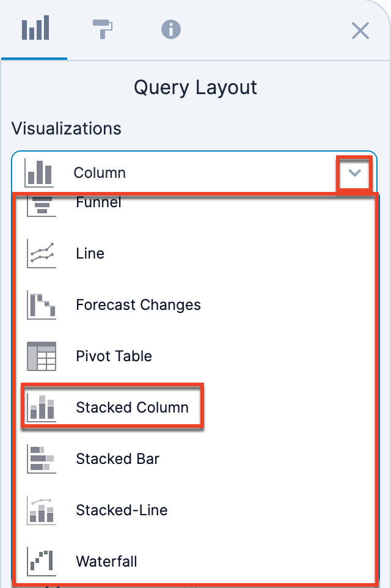Select the Pivot Table icon
The width and height of the screenshot is (391, 588).
[x=42, y=356]
